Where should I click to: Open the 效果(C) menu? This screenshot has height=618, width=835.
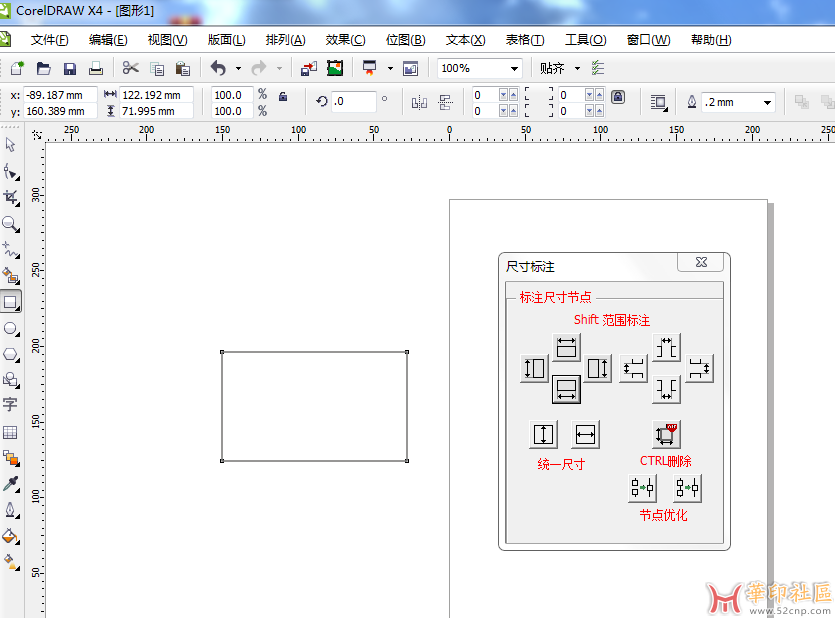click(345, 40)
